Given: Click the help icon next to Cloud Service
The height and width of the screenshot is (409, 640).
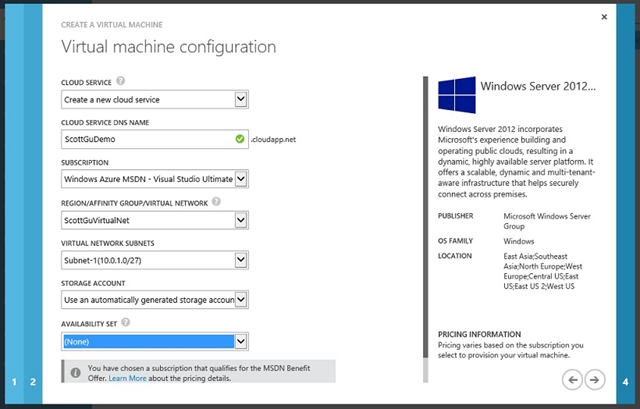Looking at the screenshot, I should click(x=120, y=81).
